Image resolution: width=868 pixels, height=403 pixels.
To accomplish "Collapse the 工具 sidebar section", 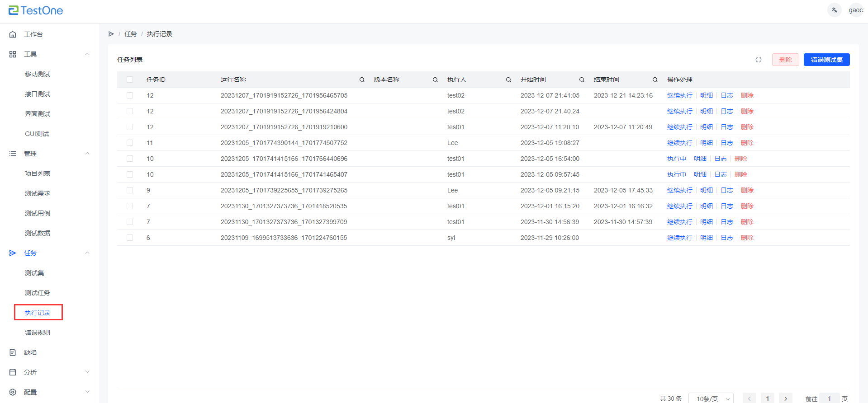I will (87, 54).
